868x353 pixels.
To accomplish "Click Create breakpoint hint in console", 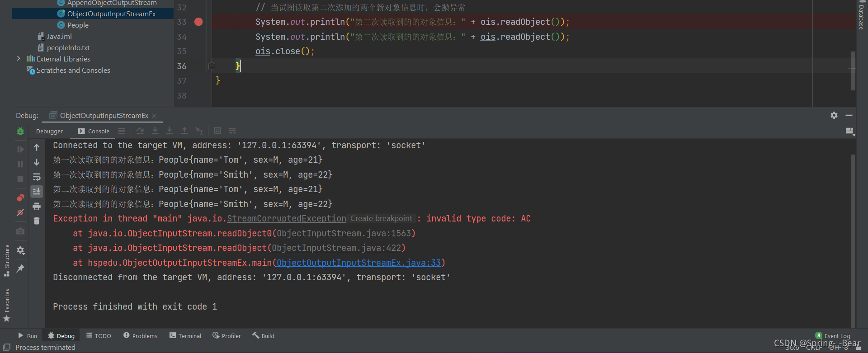I will (x=381, y=218).
